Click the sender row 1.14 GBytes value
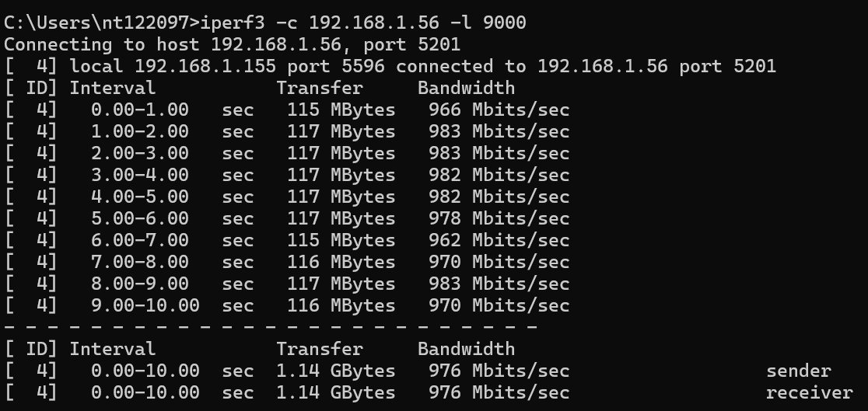This screenshot has width=868, height=411. coord(336,371)
